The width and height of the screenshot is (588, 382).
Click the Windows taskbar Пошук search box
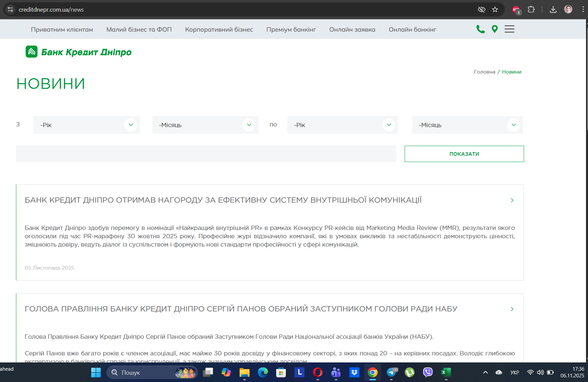pos(152,372)
